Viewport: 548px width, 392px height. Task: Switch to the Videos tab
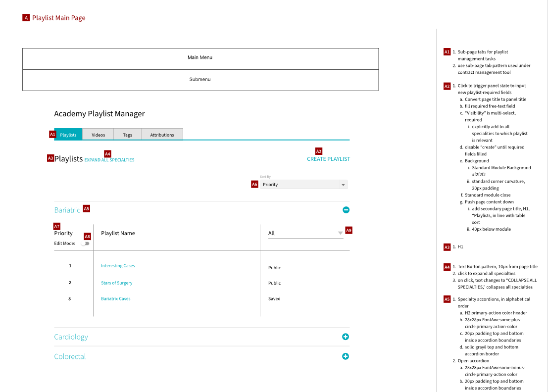click(98, 135)
